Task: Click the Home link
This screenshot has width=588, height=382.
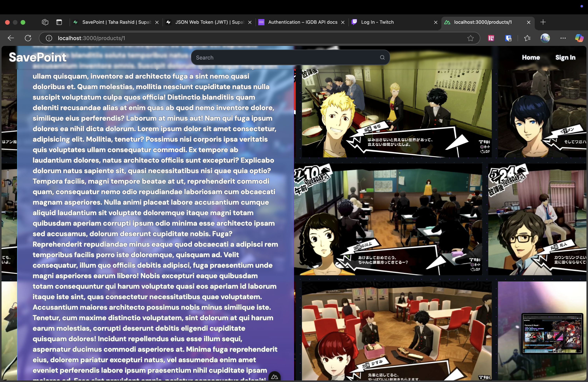Action: [531, 57]
